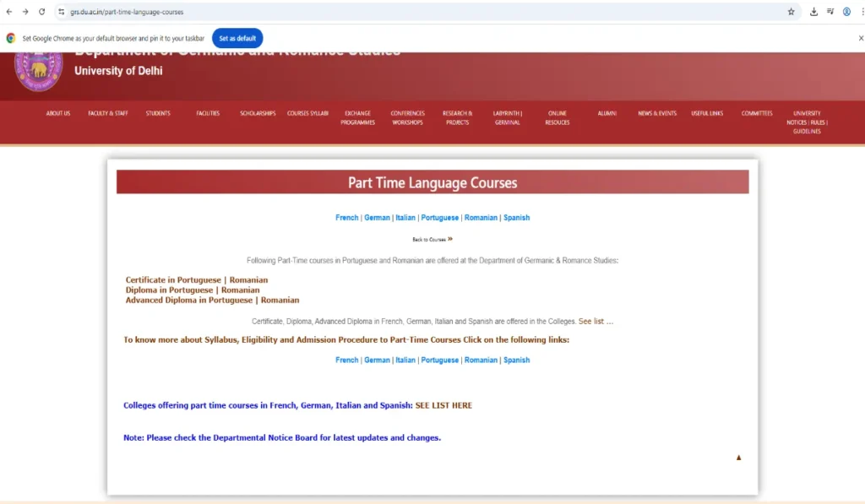Reload the page with the refresh icon
Image resolution: width=865 pixels, height=504 pixels.
[41, 12]
